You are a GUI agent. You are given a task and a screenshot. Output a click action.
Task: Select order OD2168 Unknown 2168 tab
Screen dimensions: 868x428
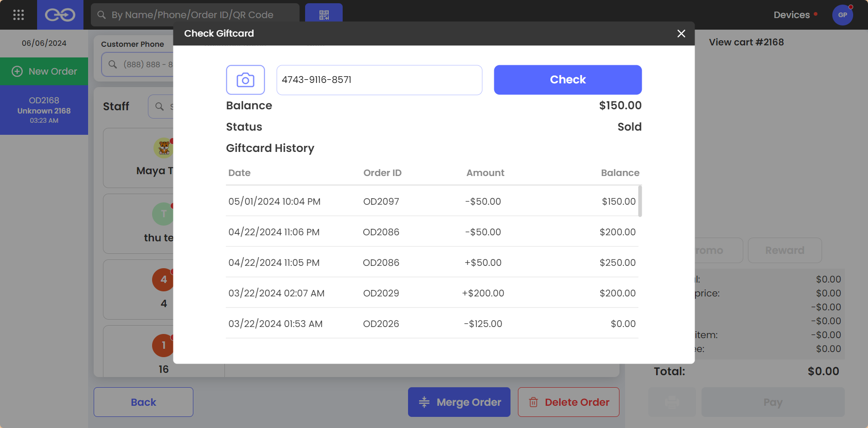(x=44, y=110)
